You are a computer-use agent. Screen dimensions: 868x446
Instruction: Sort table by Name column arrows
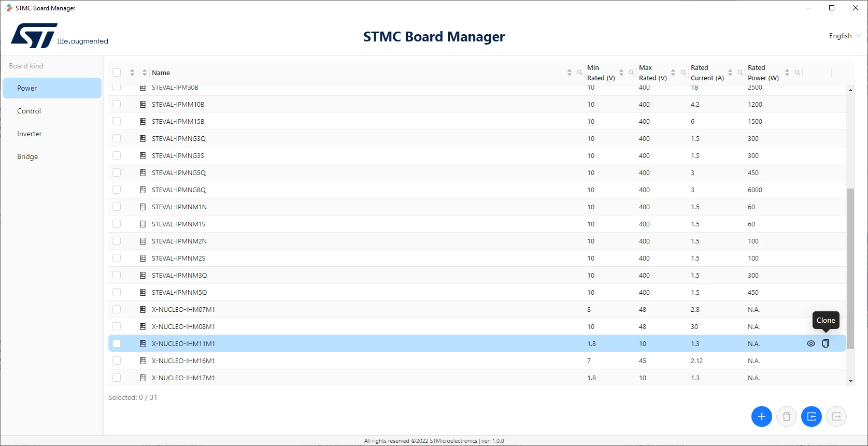click(x=570, y=73)
